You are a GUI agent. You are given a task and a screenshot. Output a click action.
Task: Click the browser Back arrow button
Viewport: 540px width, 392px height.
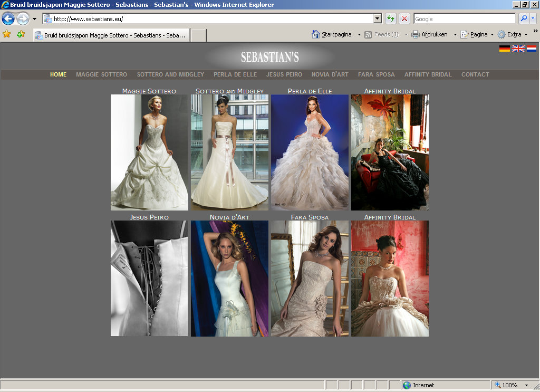pyautogui.click(x=8, y=18)
